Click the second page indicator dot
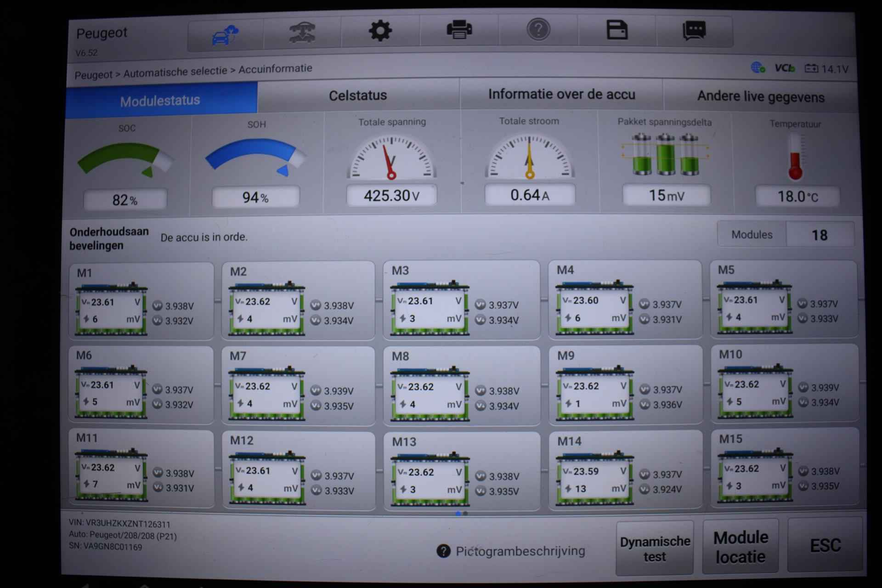The width and height of the screenshot is (882, 588). pyautogui.click(x=466, y=514)
